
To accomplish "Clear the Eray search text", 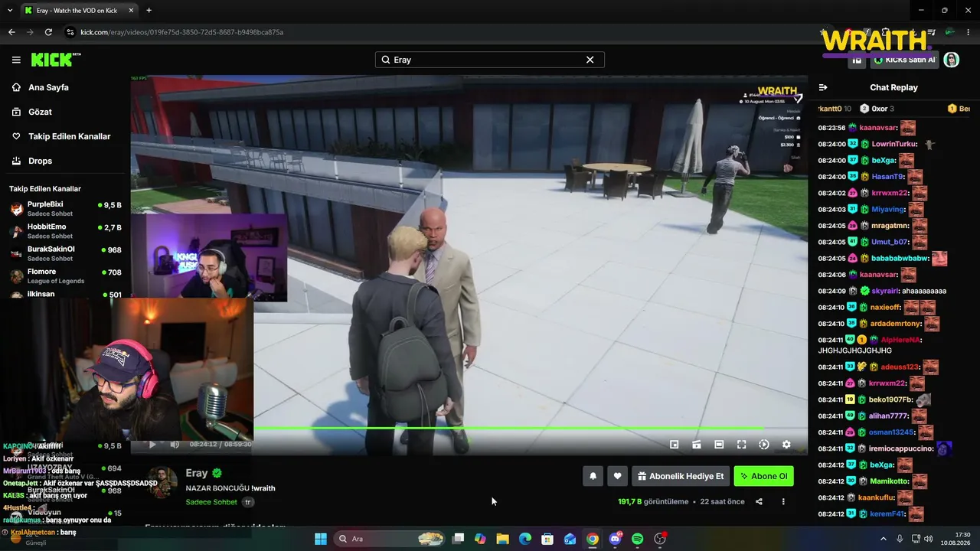I will 590,60.
